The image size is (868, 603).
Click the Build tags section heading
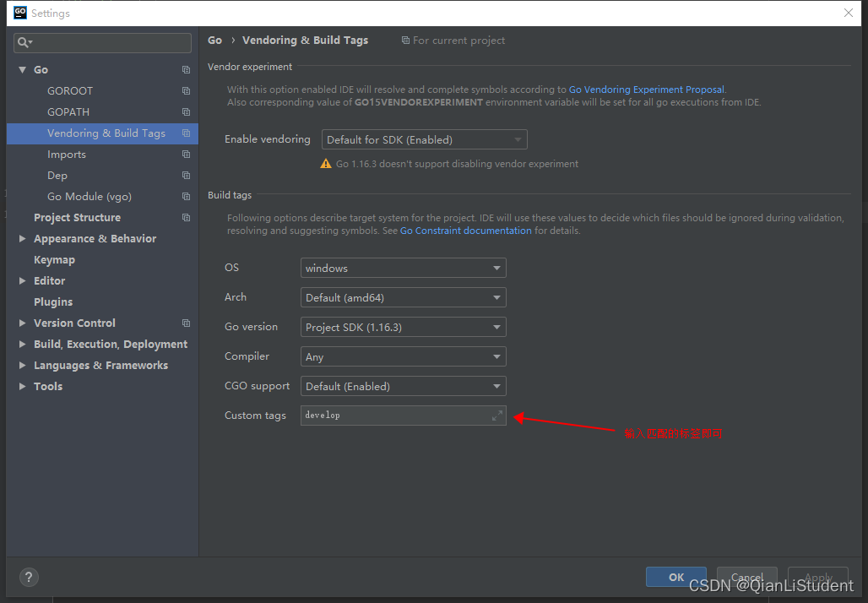(x=230, y=195)
